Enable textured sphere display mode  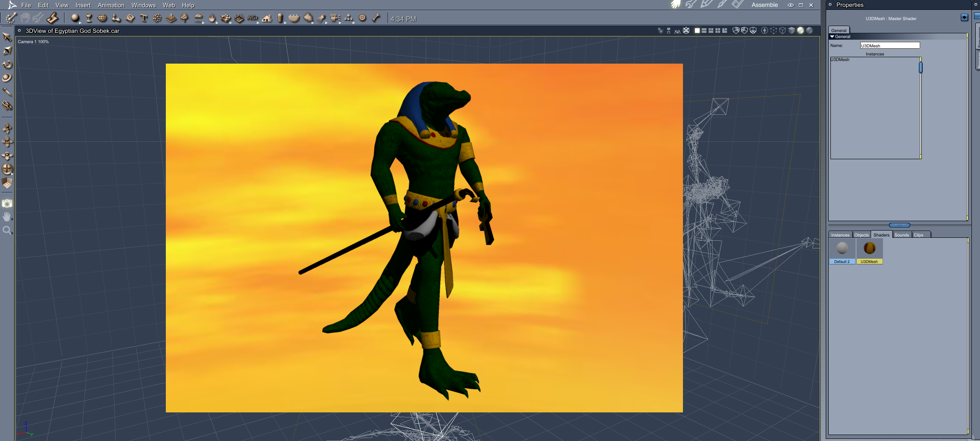809,30
